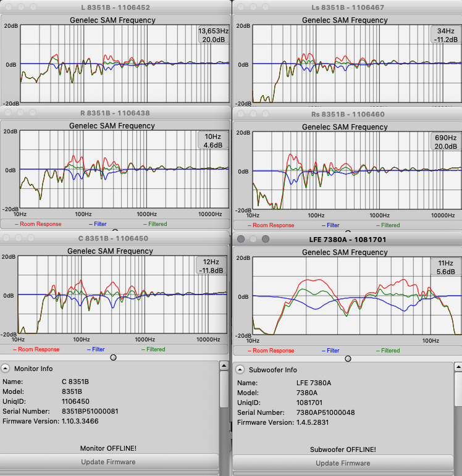Close the L 8351B window

pos(9,7)
